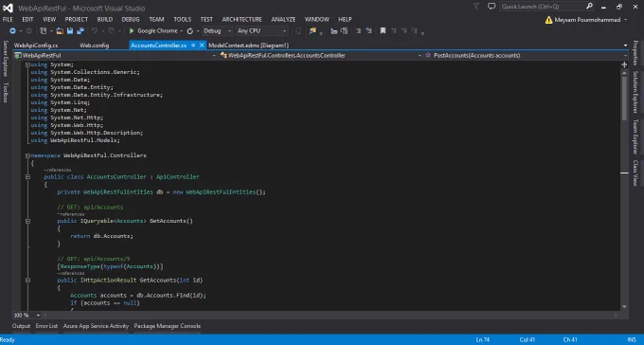Viewport: 644px width, 345px height.
Task: Open the TOOLS menu
Action: [x=183, y=19]
